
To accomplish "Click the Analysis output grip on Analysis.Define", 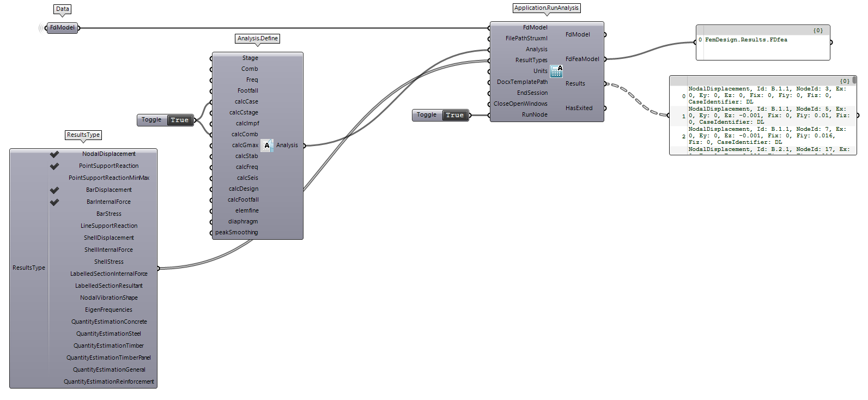I will click(305, 146).
